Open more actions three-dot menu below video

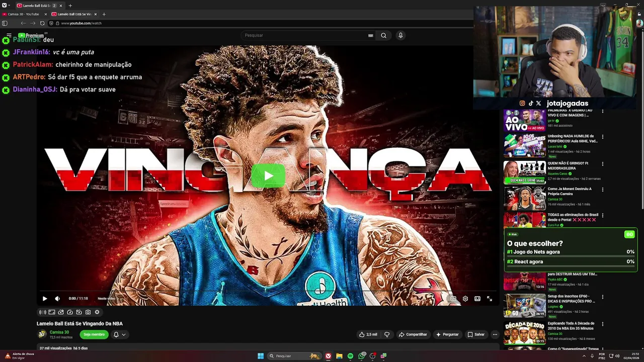point(495,334)
